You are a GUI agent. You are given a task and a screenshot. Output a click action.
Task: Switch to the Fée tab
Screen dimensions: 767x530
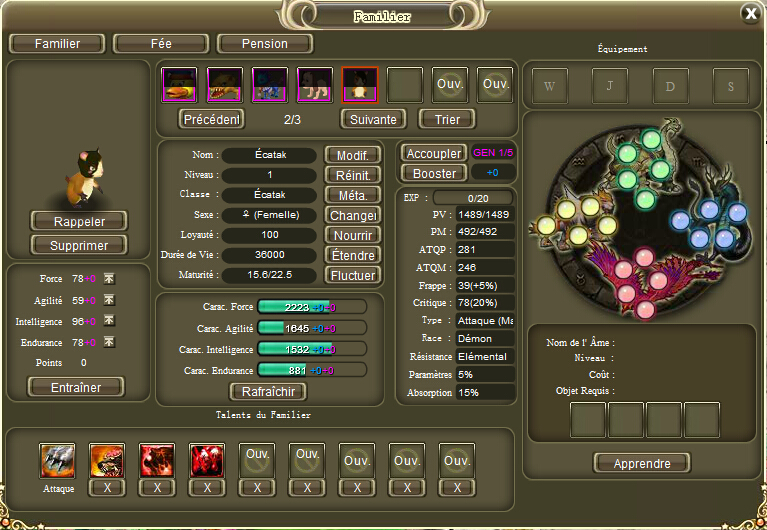coord(160,44)
